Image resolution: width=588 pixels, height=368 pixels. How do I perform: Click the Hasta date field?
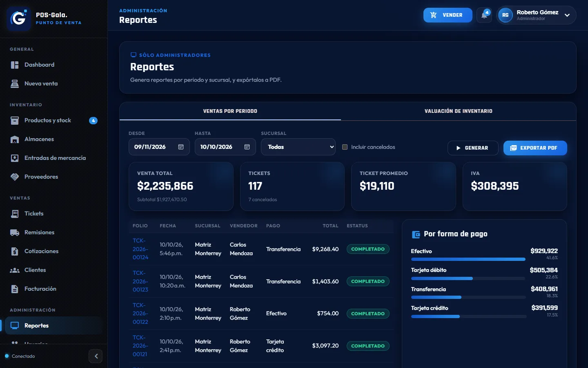(x=225, y=147)
